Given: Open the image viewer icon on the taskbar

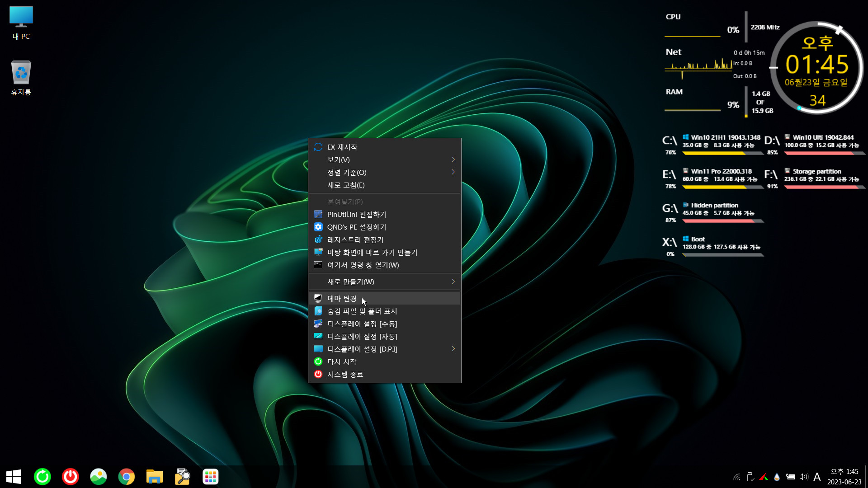Looking at the screenshot, I should coord(99,477).
